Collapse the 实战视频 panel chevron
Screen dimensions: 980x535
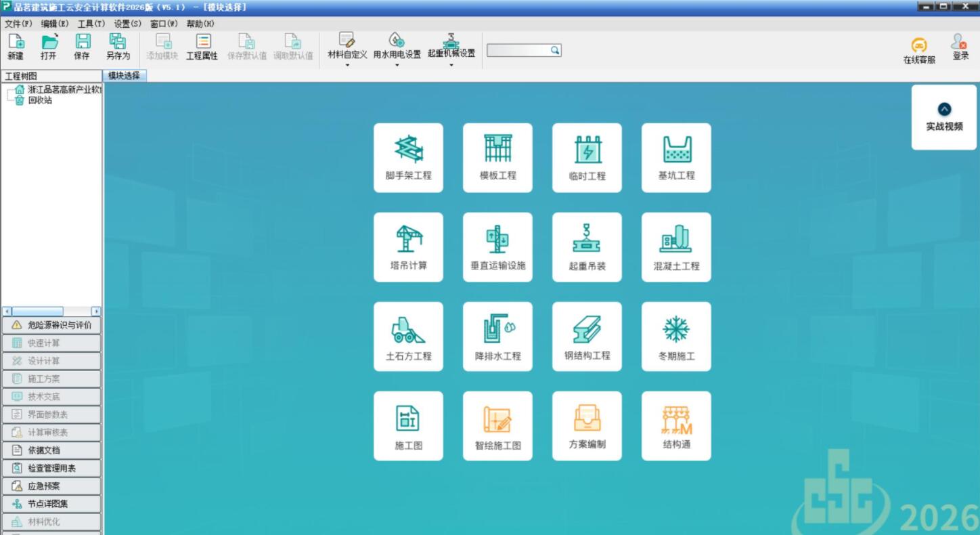pyautogui.click(x=944, y=109)
